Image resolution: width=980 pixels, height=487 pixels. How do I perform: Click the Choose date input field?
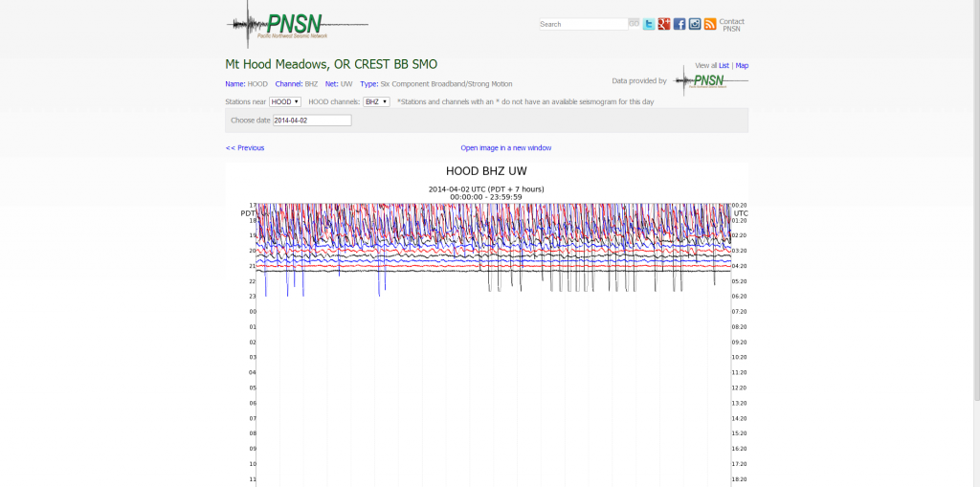point(312,121)
